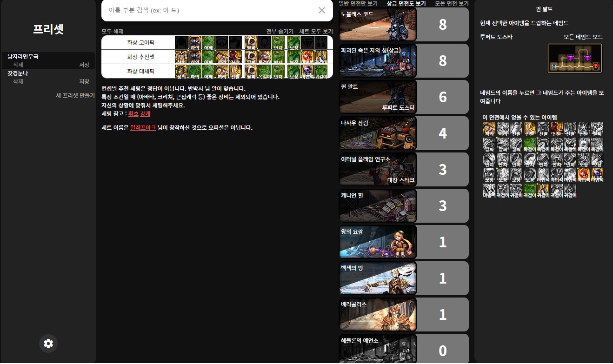The image size is (613, 364).
Task: Click first belt item in dungeon drop list
Action: click(489, 129)
